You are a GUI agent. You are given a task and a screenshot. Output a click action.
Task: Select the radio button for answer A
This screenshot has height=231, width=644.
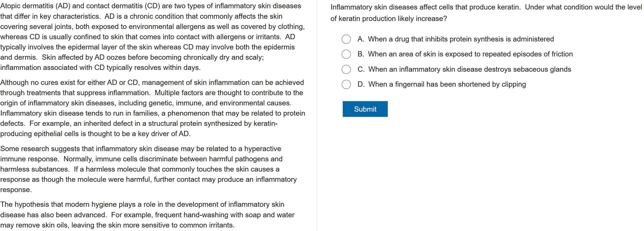pyautogui.click(x=346, y=39)
